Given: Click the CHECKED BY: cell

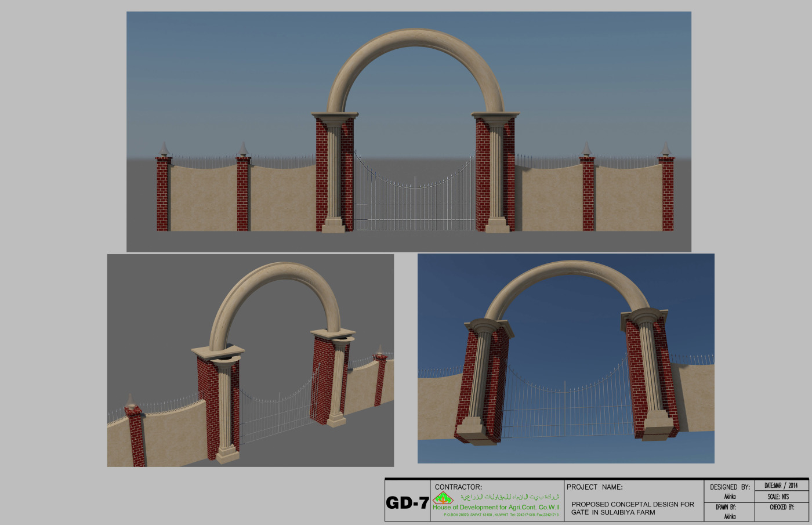Looking at the screenshot, I should coord(782,507).
